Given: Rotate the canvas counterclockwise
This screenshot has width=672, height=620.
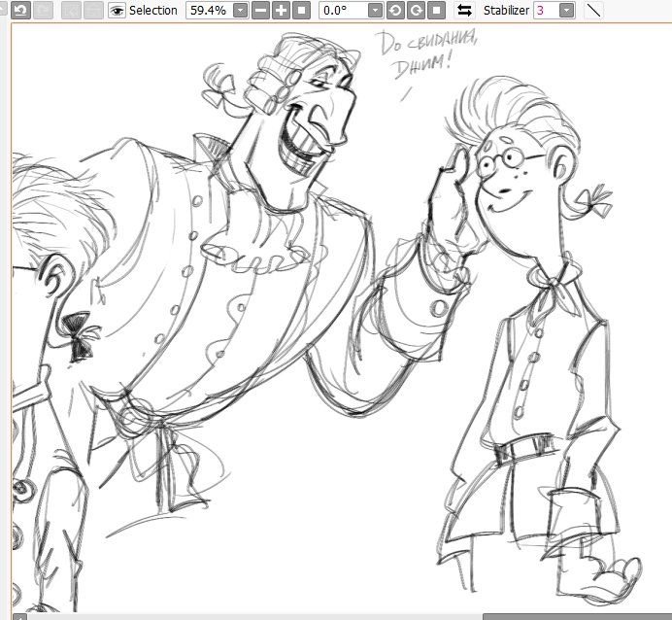Looking at the screenshot, I should (x=395, y=10).
